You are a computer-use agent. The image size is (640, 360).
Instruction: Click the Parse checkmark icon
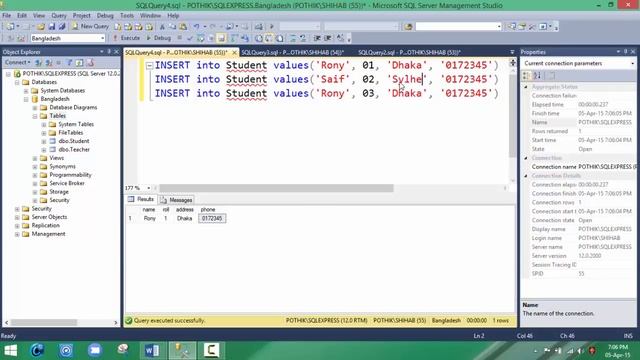[x=190, y=38]
